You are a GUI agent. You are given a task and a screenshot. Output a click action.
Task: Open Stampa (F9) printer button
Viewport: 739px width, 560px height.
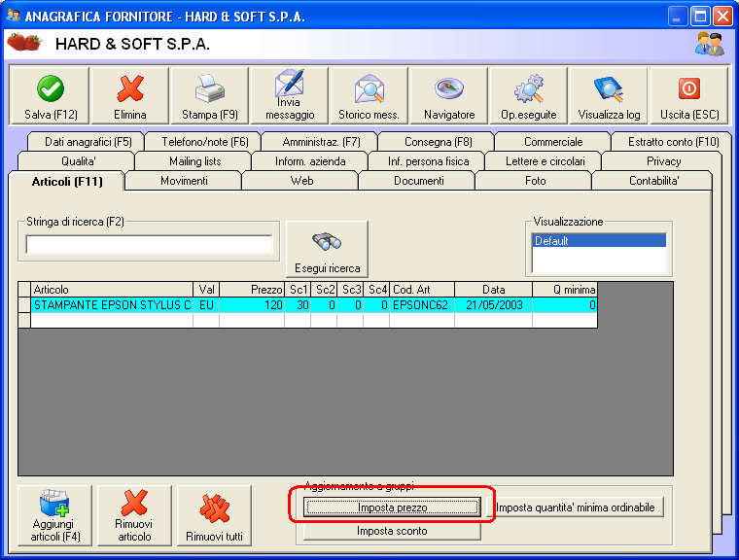point(210,95)
